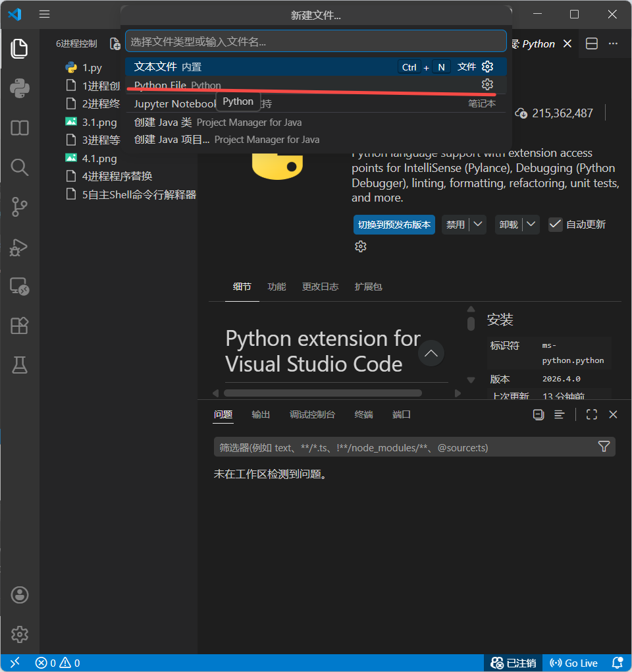632x672 pixels.
Task: Maximize the bottom panel size
Action: tap(592, 414)
